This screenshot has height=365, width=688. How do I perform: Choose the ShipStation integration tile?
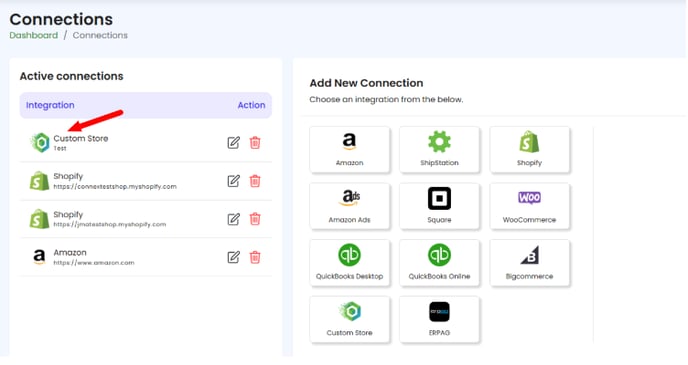click(x=439, y=150)
